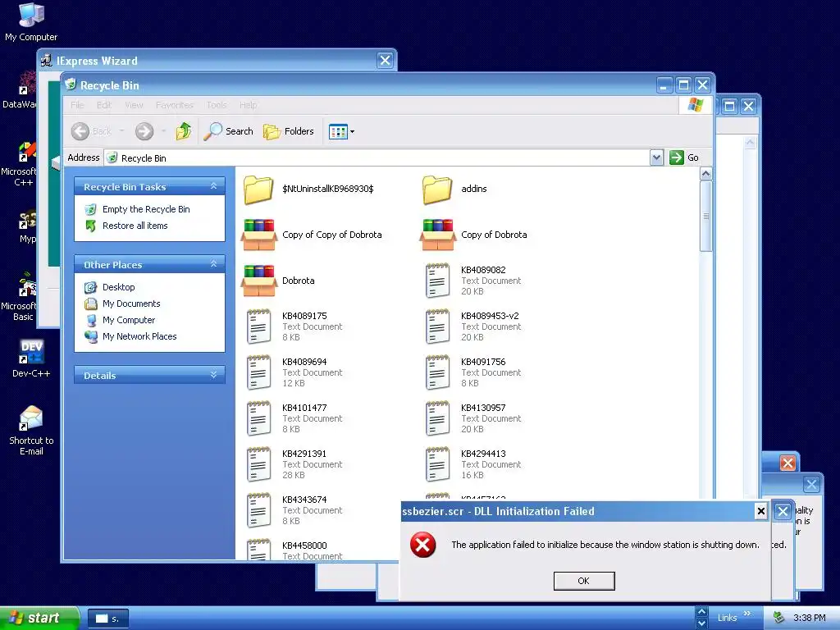Click OK in the DLL Initialization Failed dialog
This screenshot has height=630, width=840.
584,581
